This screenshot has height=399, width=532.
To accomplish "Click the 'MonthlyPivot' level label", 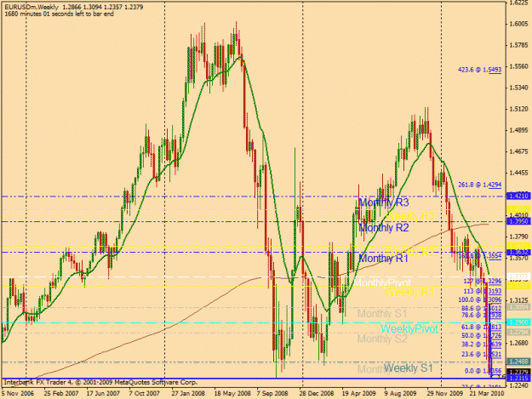I will pos(382,282).
